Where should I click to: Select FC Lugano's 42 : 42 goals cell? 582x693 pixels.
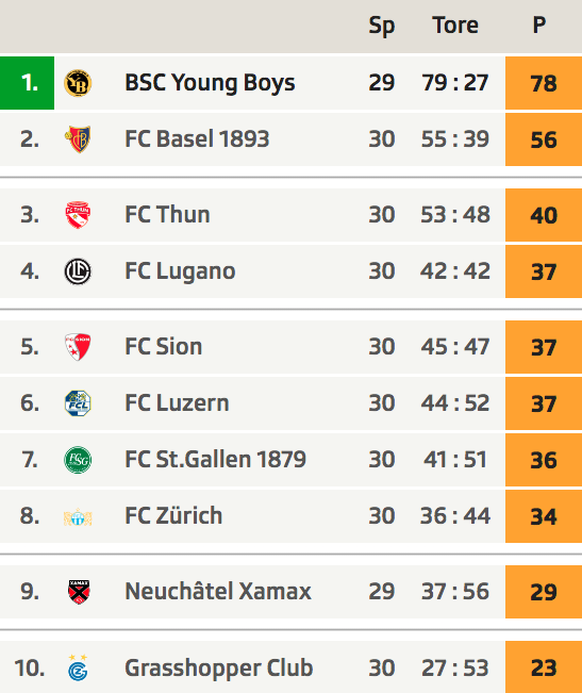click(x=455, y=271)
